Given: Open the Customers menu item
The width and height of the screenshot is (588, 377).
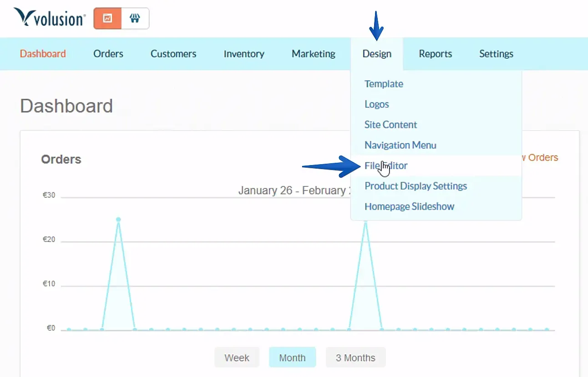Looking at the screenshot, I should click(x=173, y=54).
